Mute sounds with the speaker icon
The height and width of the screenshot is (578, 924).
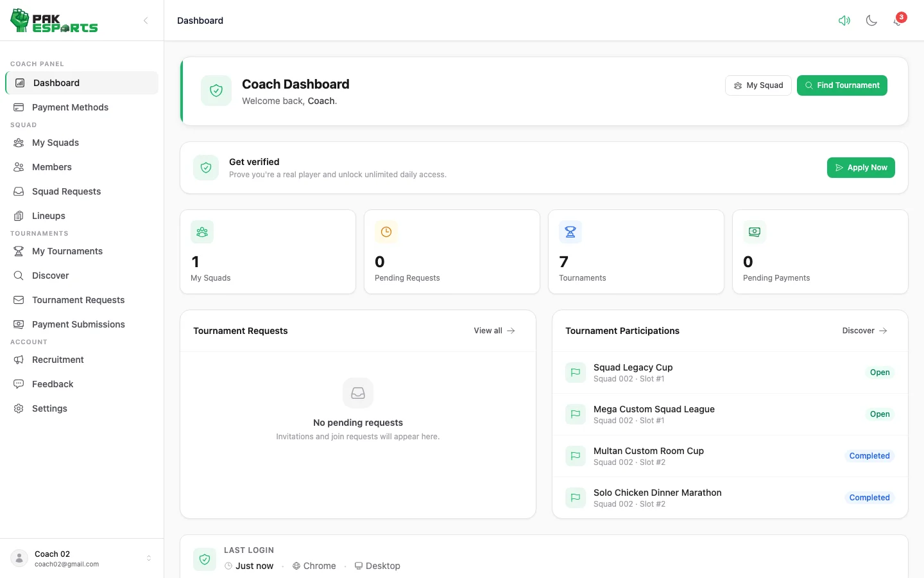[844, 21]
